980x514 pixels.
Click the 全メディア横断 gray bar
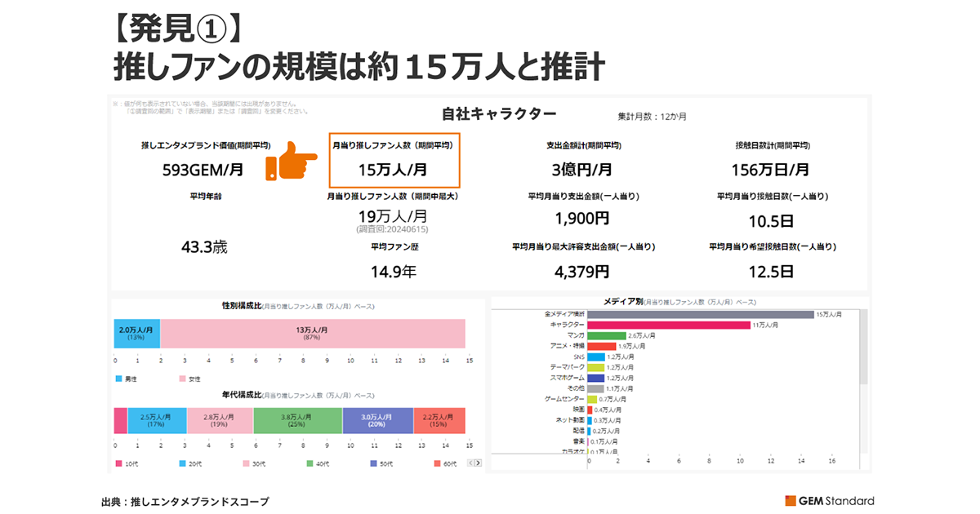pyautogui.click(x=700, y=314)
